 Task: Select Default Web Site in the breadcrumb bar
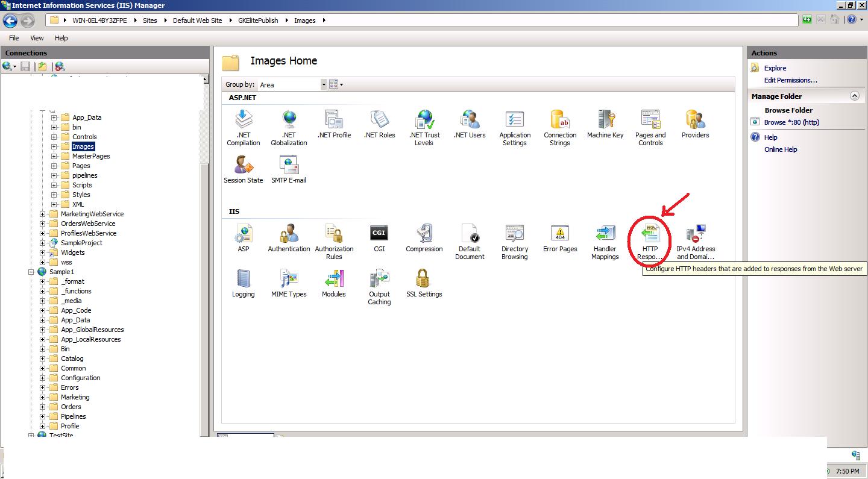[198, 20]
